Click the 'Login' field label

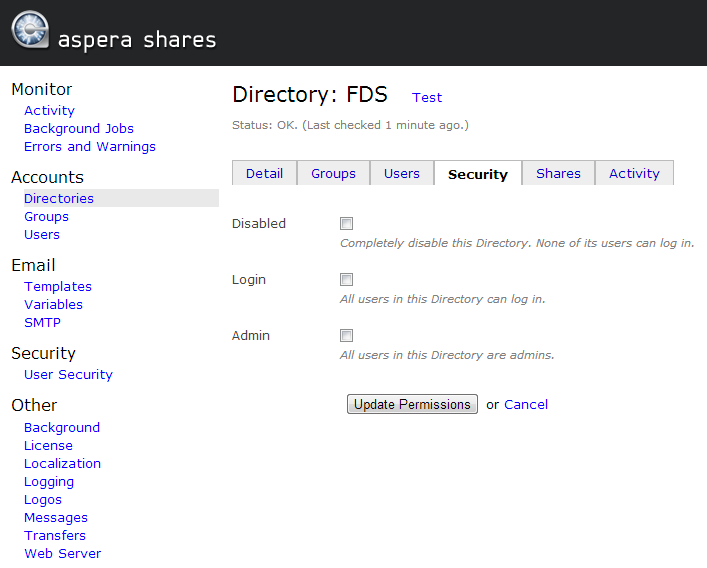click(x=249, y=280)
